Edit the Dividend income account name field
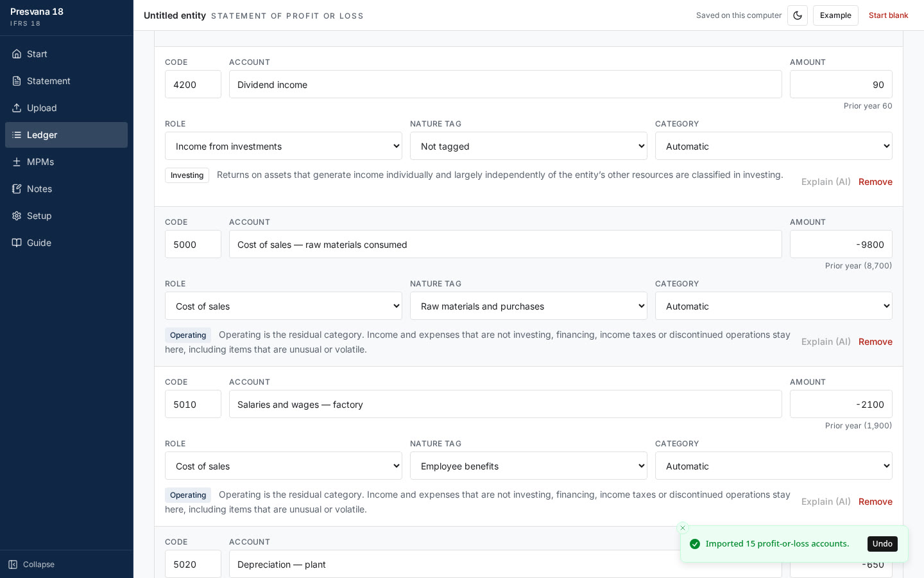The height and width of the screenshot is (578, 924). tap(506, 84)
